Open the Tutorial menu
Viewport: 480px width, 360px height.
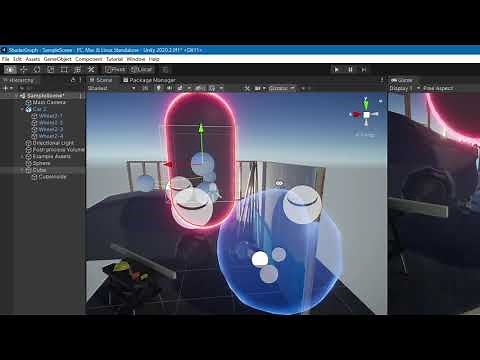coord(114,59)
